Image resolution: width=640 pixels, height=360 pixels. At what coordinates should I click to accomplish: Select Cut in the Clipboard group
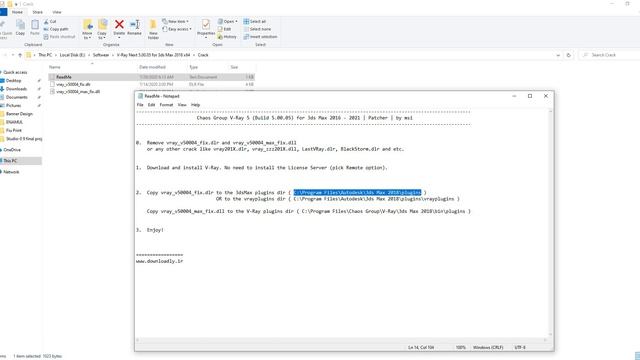pyautogui.click(x=50, y=22)
